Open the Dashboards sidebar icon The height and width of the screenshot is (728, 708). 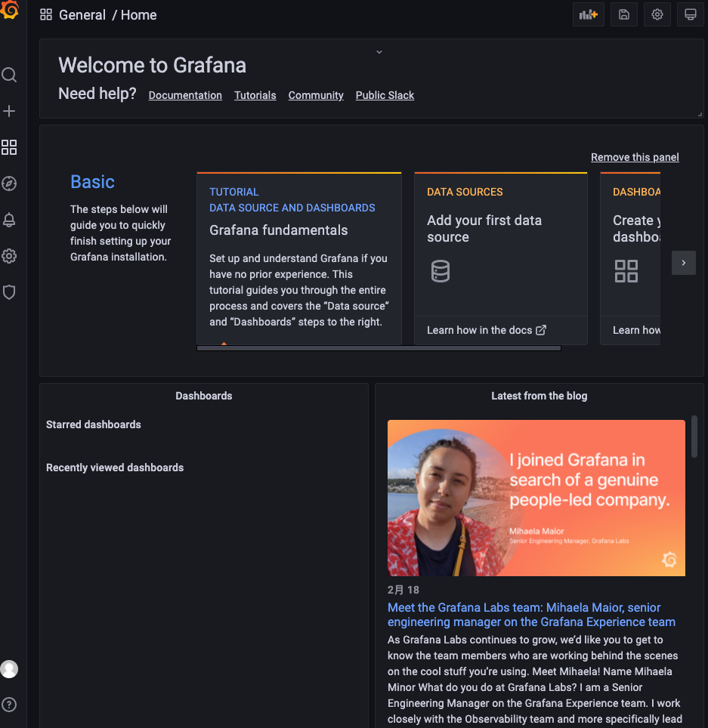click(x=9, y=147)
